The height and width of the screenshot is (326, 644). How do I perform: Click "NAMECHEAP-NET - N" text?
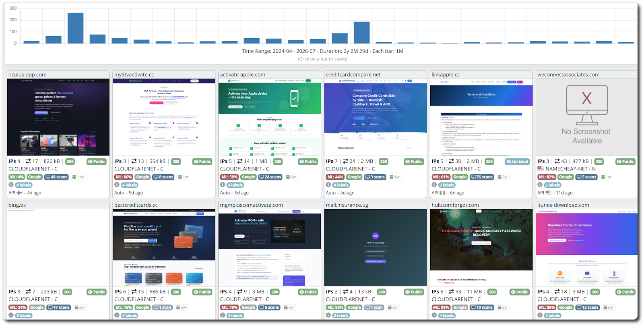(x=571, y=169)
